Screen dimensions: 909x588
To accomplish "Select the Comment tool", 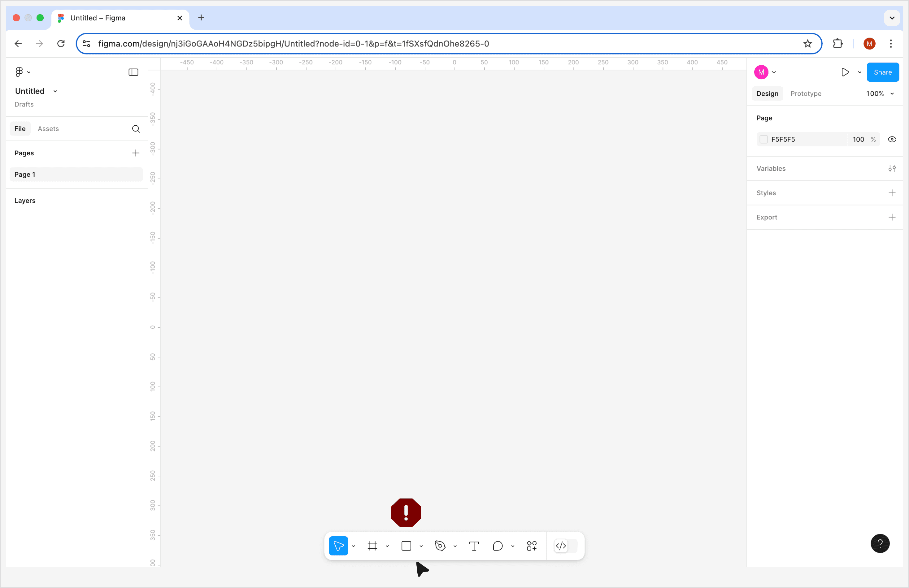I will (x=498, y=546).
